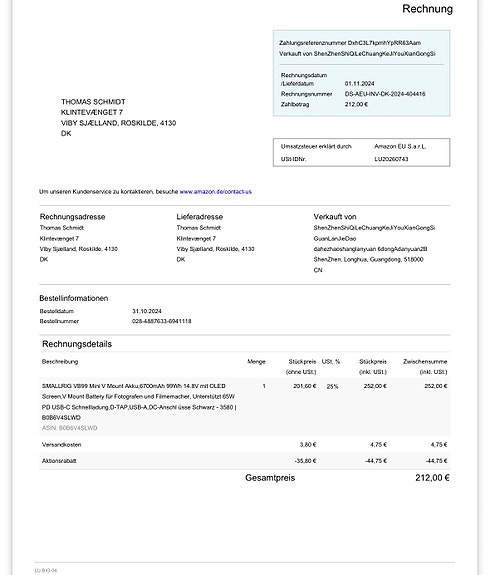Click the "25%" tax rate

tap(332, 387)
